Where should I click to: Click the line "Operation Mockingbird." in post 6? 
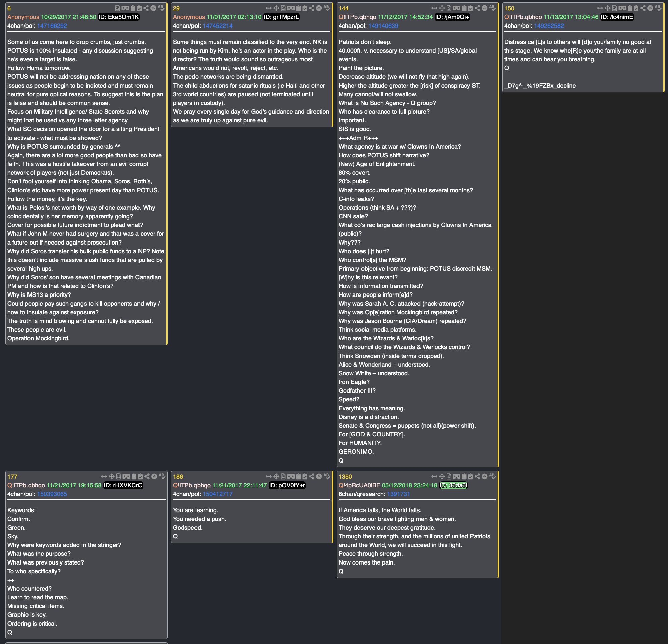pos(39,338)
